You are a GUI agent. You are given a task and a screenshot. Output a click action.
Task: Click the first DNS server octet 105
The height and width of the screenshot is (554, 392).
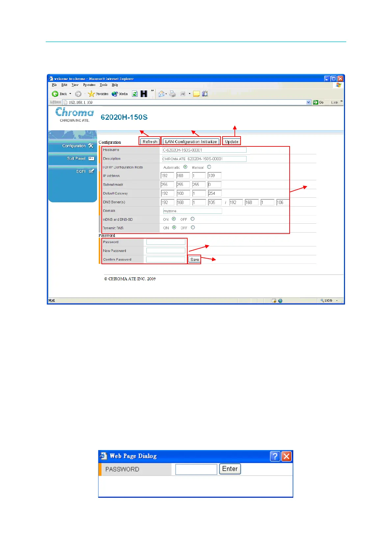[215, 202]
